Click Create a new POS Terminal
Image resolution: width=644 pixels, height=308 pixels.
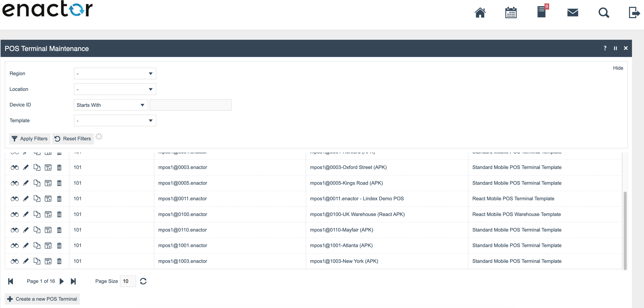tap(42, 299)
